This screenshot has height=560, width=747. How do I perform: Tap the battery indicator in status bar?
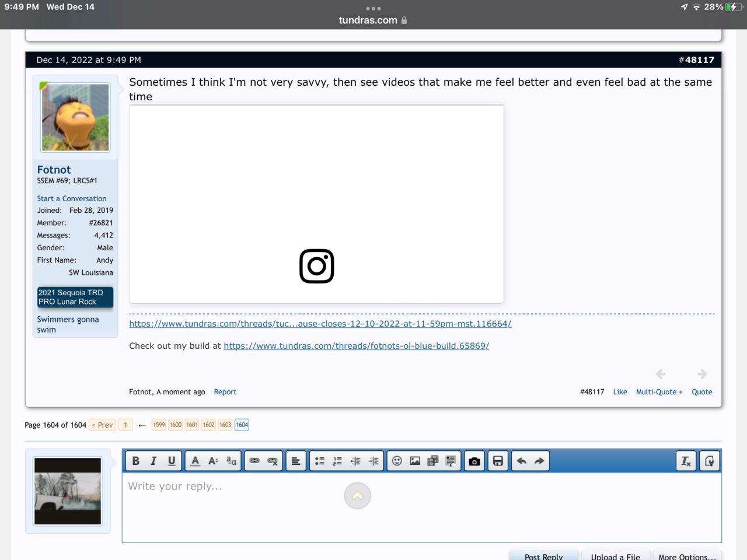click(x=734, y=7)
